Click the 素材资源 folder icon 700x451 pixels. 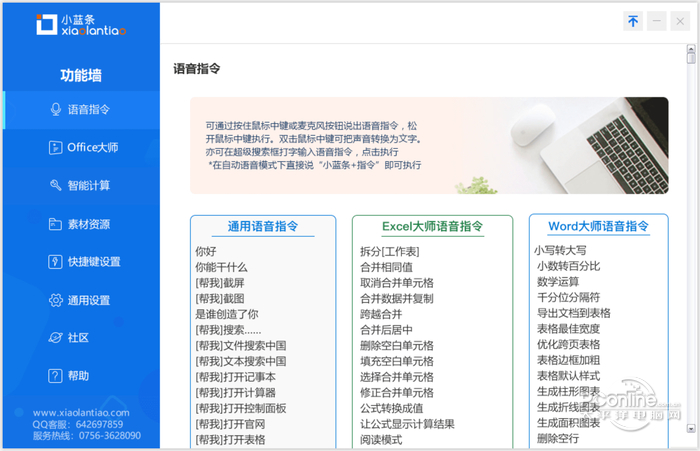point(55,224)
